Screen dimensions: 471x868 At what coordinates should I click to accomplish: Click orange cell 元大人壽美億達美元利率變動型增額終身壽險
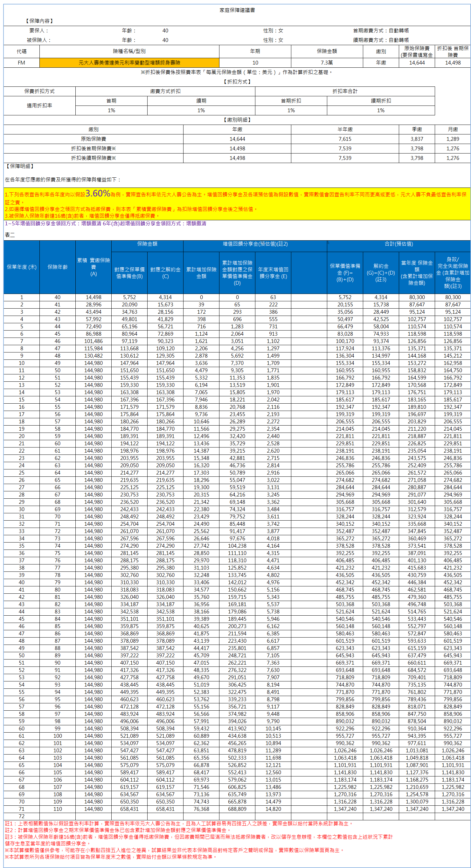pos(129,63)
